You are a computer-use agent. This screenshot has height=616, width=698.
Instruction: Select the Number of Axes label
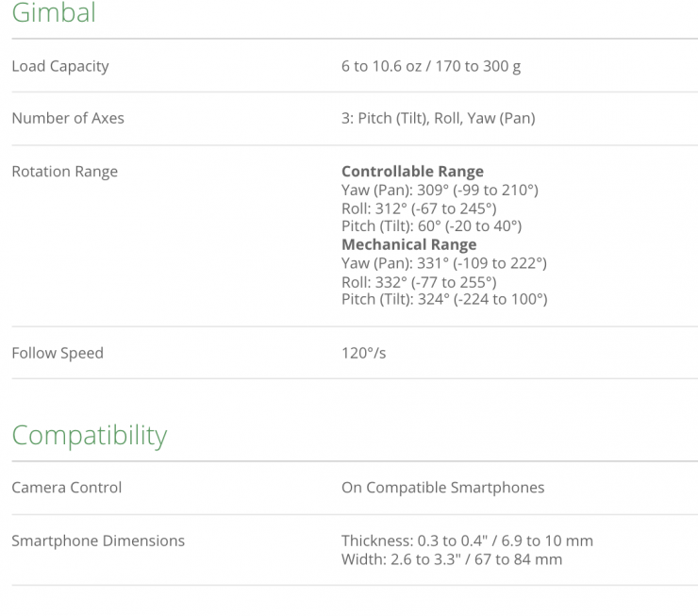[68, 119]
